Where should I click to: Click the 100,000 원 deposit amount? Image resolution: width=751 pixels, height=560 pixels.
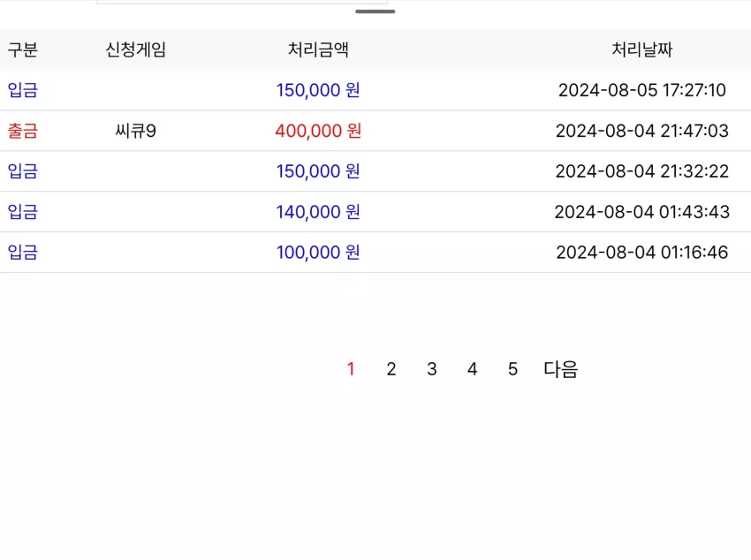coord(318,253)
